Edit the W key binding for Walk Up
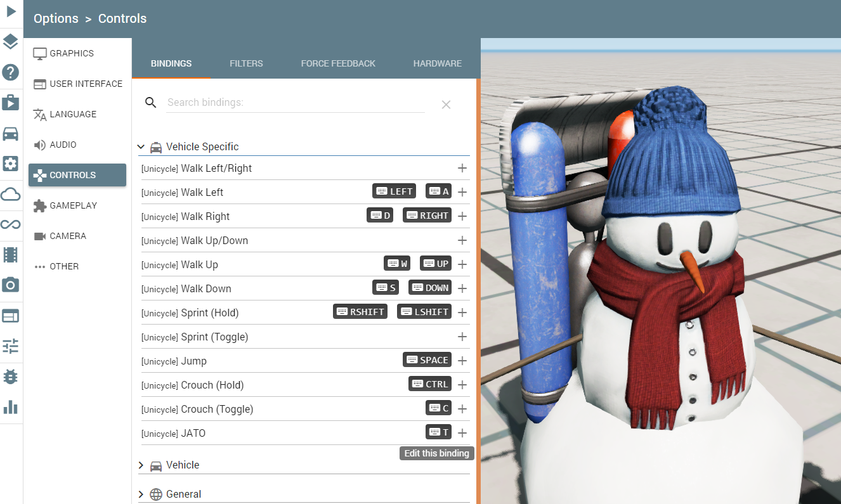Viewport: 841px width, 504px height. pos(398,264)
